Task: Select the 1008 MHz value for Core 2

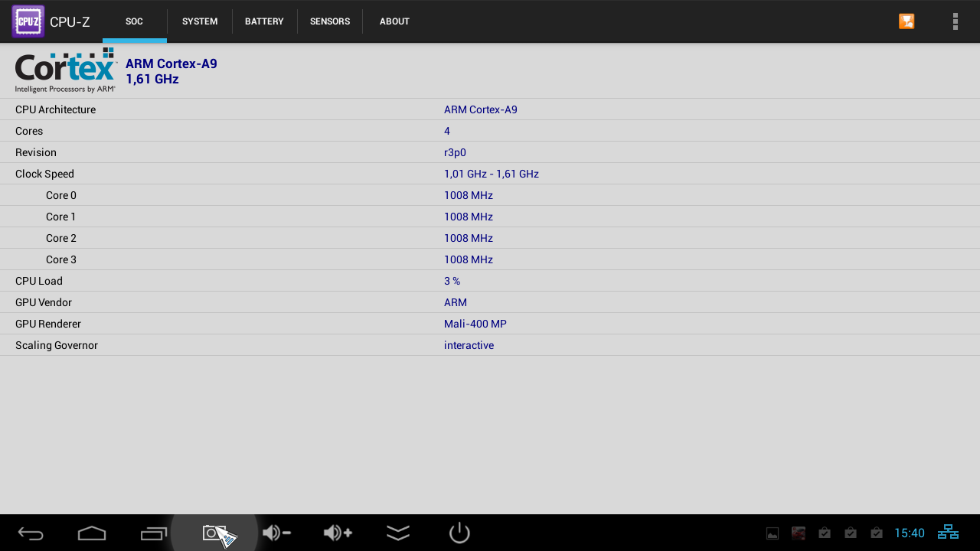Action: point(469,238)
